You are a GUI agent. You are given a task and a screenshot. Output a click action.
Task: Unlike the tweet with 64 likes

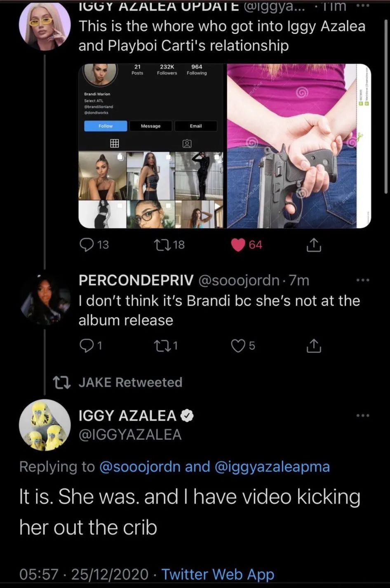pyautogui.click(x=238, y=245)
